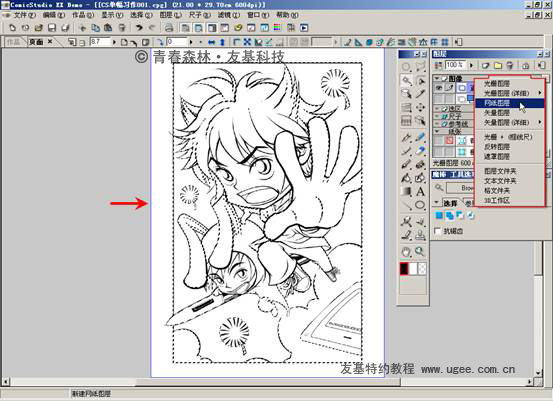Select the Gradient tool in toolbox

point(406,192)
